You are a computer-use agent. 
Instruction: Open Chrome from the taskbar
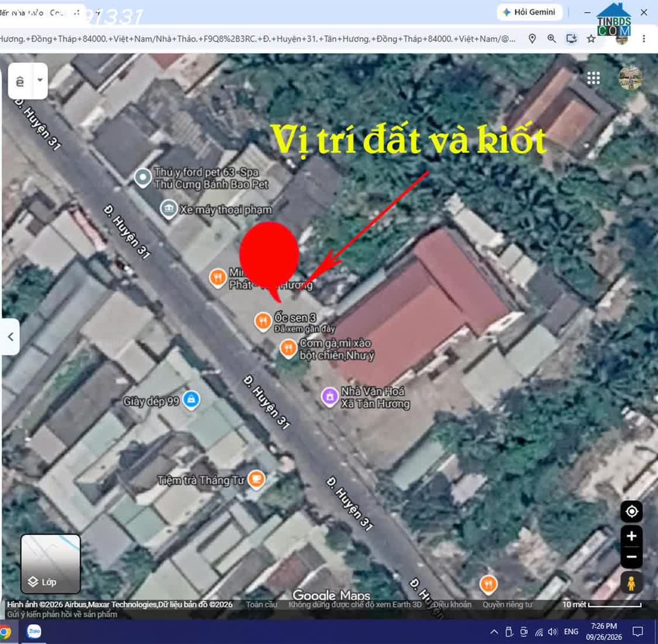tap(5, 632)
